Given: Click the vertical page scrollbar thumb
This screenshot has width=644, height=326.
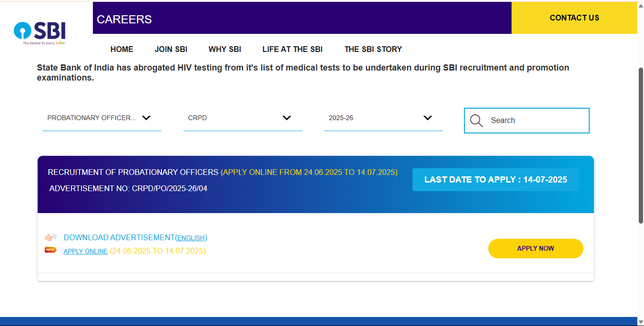Looking at the screenshot, I should point(641,145).
